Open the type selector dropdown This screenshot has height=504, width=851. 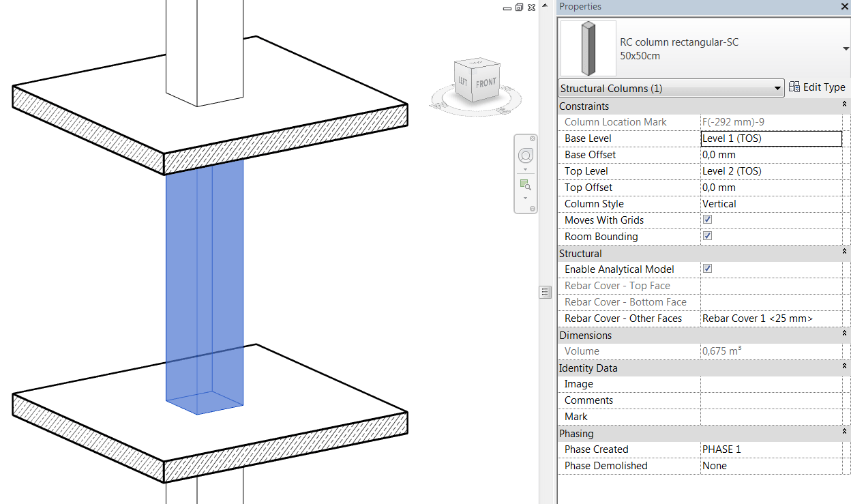click(x=846, y=48)
